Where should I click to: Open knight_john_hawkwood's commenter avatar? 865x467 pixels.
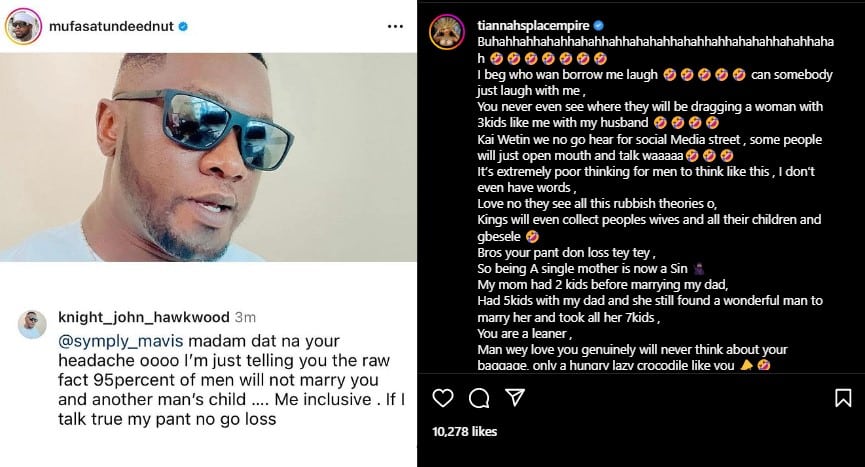[x=33, y=324]
